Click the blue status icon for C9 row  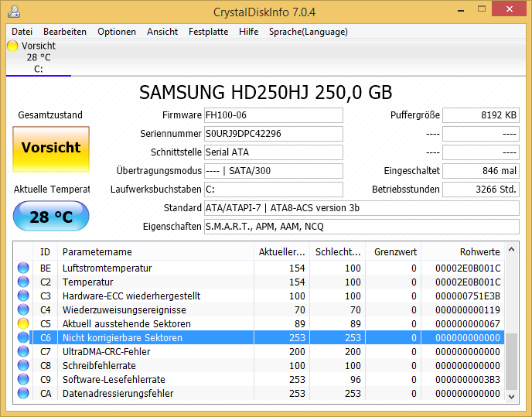pyautogui.click(x=23, y=379)
